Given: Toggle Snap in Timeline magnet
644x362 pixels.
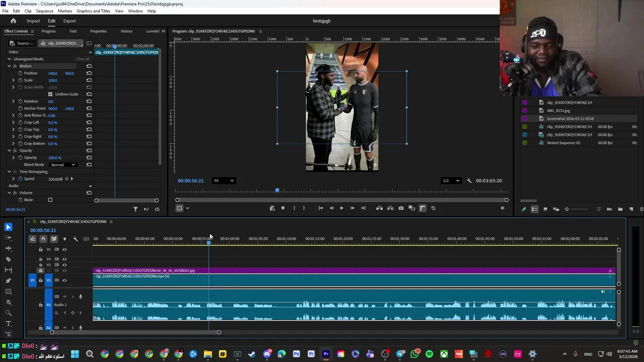Looking at the screenshot, I should point(43,239).
